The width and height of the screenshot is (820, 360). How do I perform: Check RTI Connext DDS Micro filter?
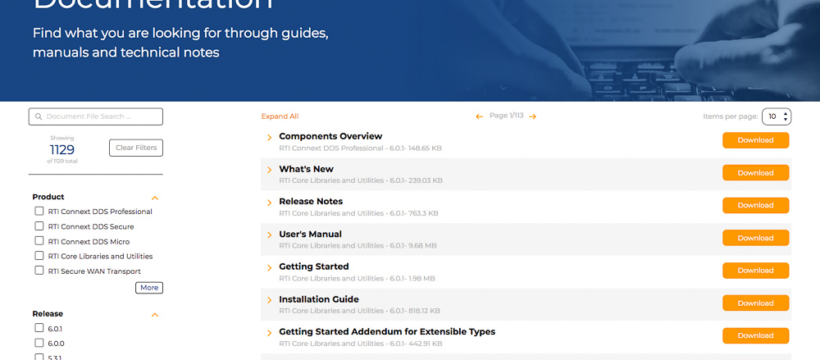coord(39,241)
